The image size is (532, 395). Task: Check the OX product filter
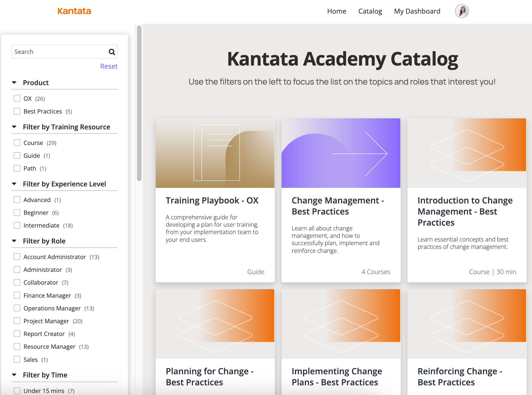tap(17, 98)
